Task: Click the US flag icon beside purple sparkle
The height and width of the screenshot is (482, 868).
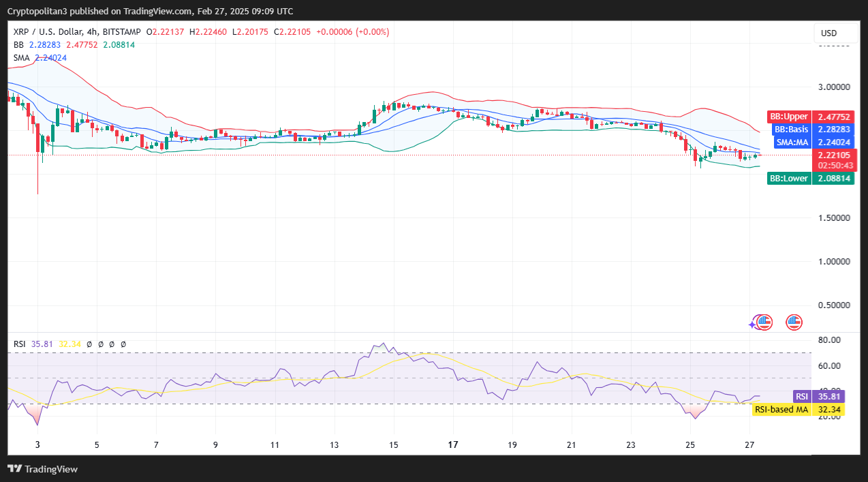Action: tap(764, 322)
